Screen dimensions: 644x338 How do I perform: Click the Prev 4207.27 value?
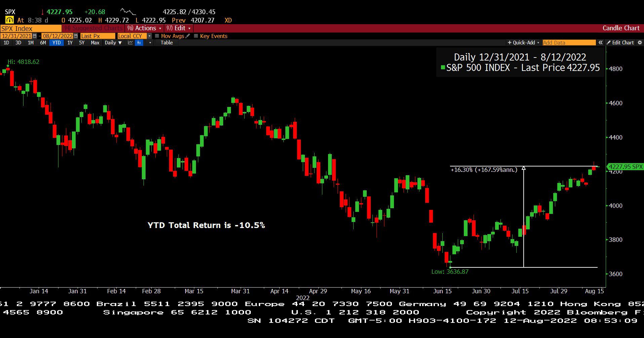tap(193, 20)
